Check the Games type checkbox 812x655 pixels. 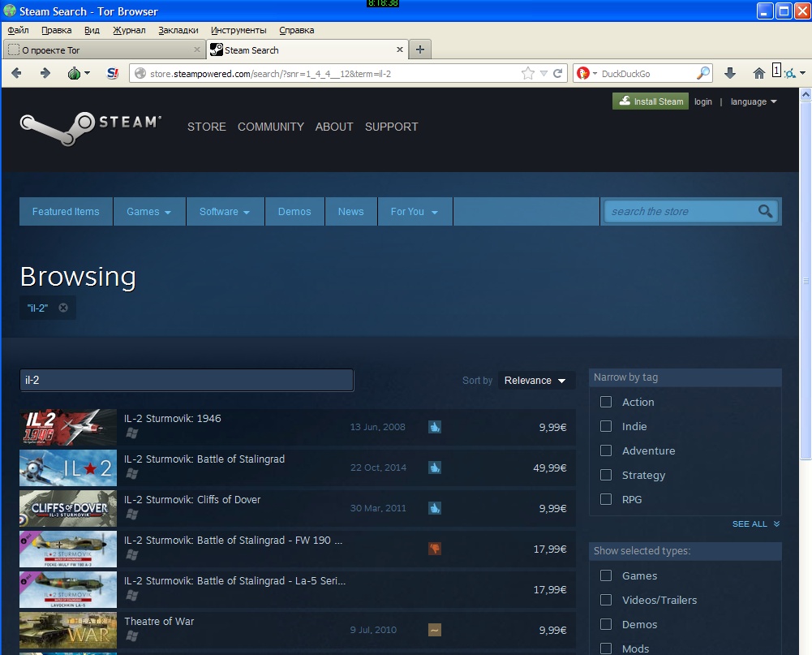click(606, 575)
